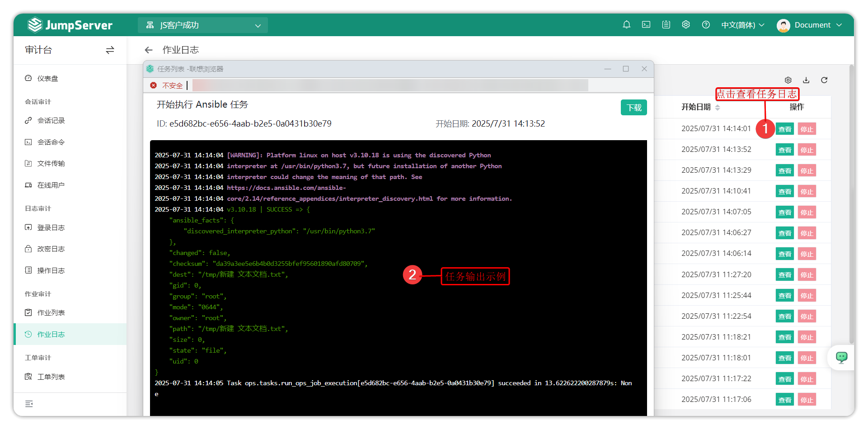
Task: Collapse the sidebar with bottom menu icon
Action: click(x=29, y=404)
